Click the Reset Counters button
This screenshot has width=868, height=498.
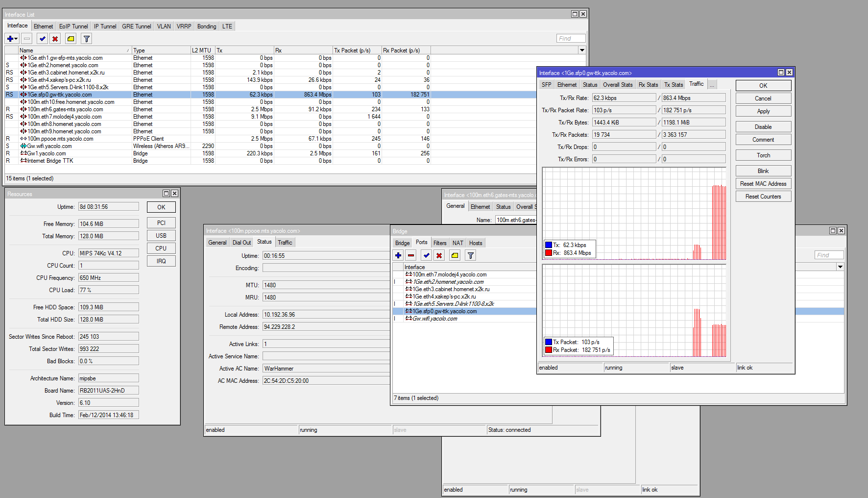[x=763, y=197]
